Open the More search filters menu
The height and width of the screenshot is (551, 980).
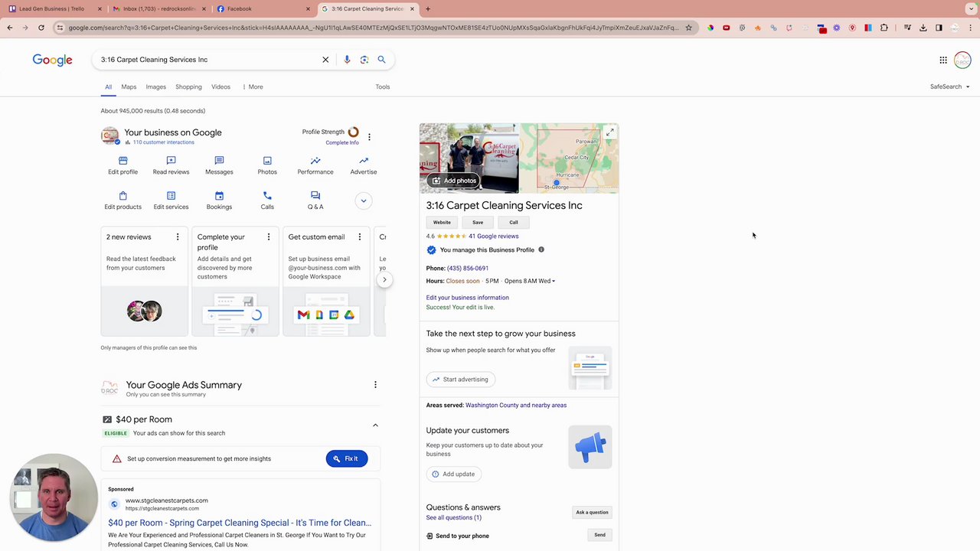click(253, 86)
